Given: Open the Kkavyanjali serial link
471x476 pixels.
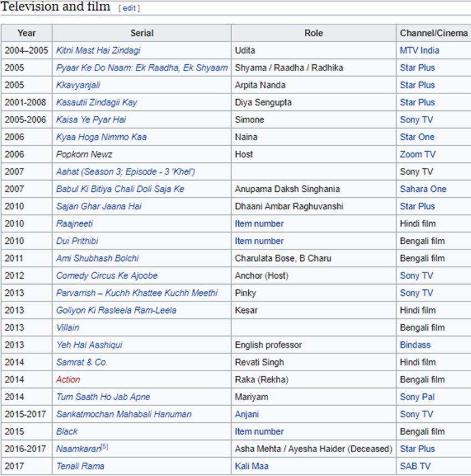Looking at the screenshot, I should 78,85.
